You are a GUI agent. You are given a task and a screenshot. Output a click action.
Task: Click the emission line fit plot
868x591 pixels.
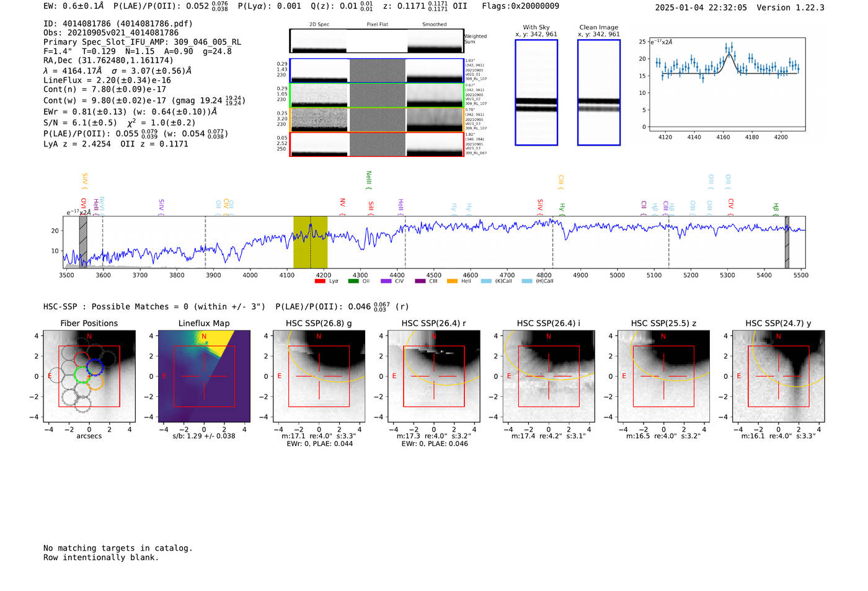(727, 84)
